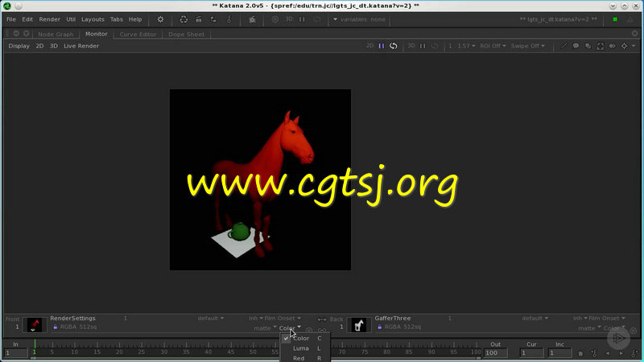Click the RenderSettings lock icon
644x362 pixels.
55,327
